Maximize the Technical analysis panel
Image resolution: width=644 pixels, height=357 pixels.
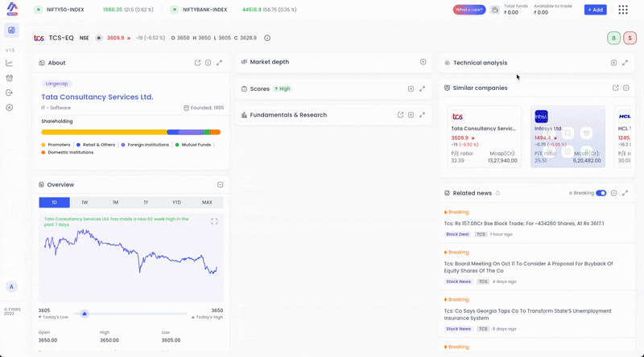(625, 63)
